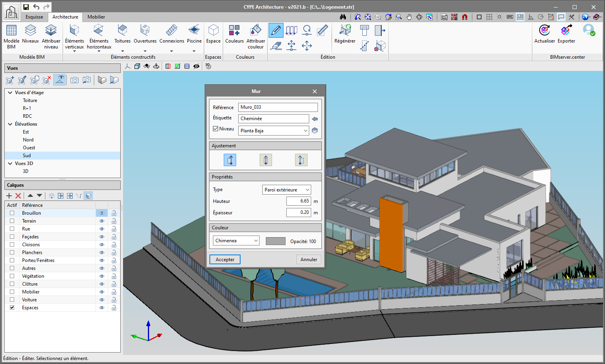Switch to the Esquisse tab

34,17
